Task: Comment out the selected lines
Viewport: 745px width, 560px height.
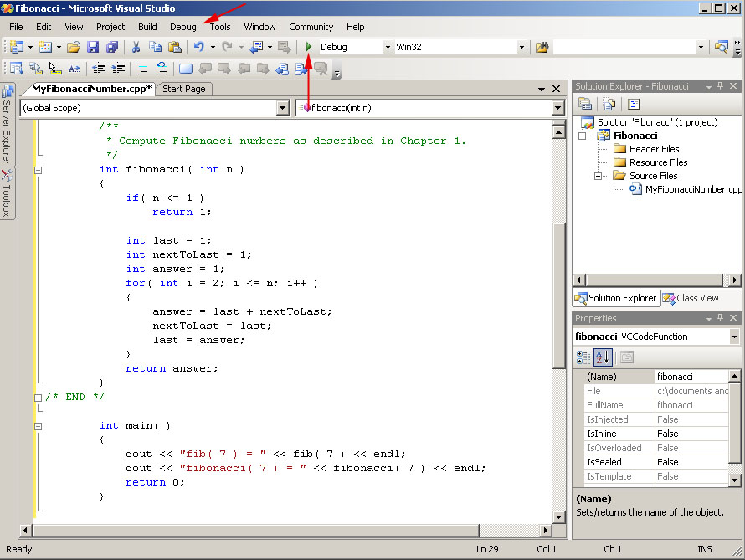Action: pyautogui.click(x=142, y=69)
